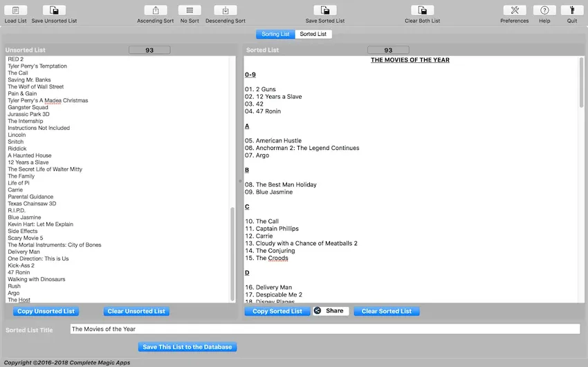Viewport: 588px width, 367px height.
Task: Click 'Jurassic Park 3D' entry
Action: pos(28,114)
